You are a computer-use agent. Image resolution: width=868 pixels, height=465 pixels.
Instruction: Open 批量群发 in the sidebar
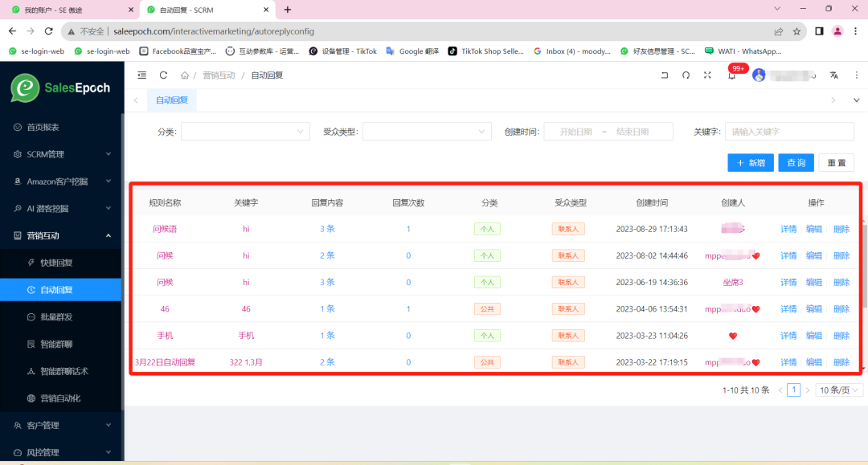pyautogui.click(x=56, y=317)
